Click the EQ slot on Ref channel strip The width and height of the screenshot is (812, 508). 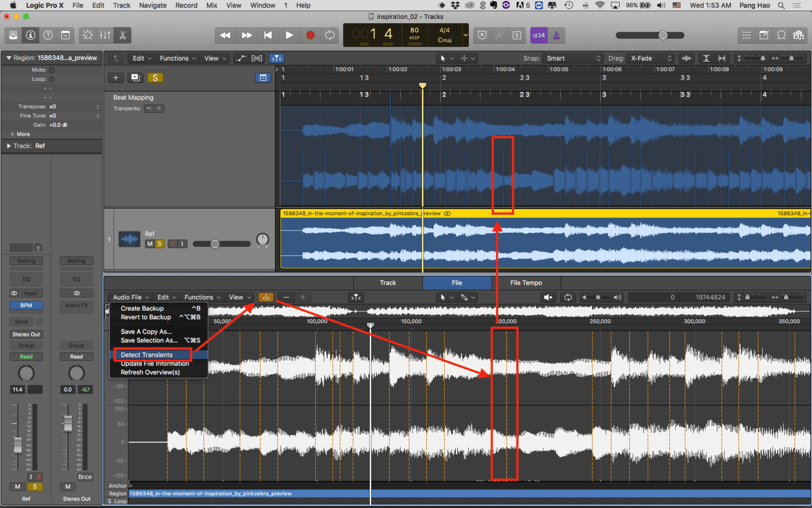pos(26,279)
